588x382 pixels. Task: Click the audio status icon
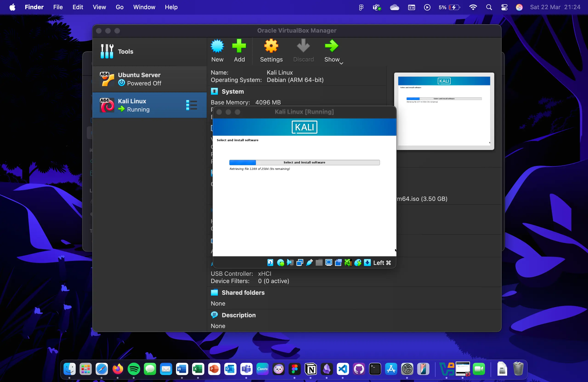[x=290, y=262]
